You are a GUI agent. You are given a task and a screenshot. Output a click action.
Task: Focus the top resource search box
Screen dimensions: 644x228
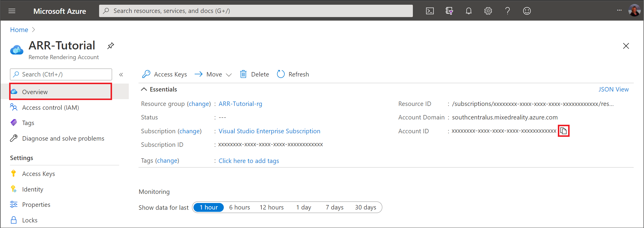(256, 11)
